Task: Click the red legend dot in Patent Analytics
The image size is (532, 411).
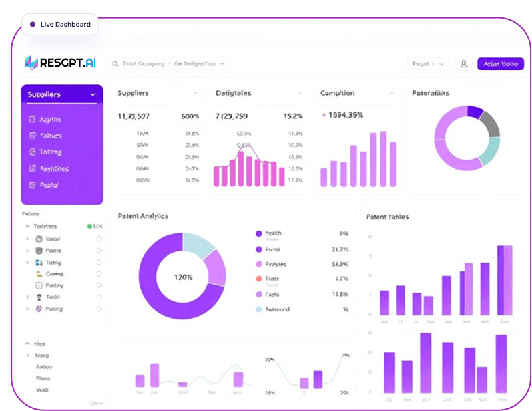Action: (258, 279)
